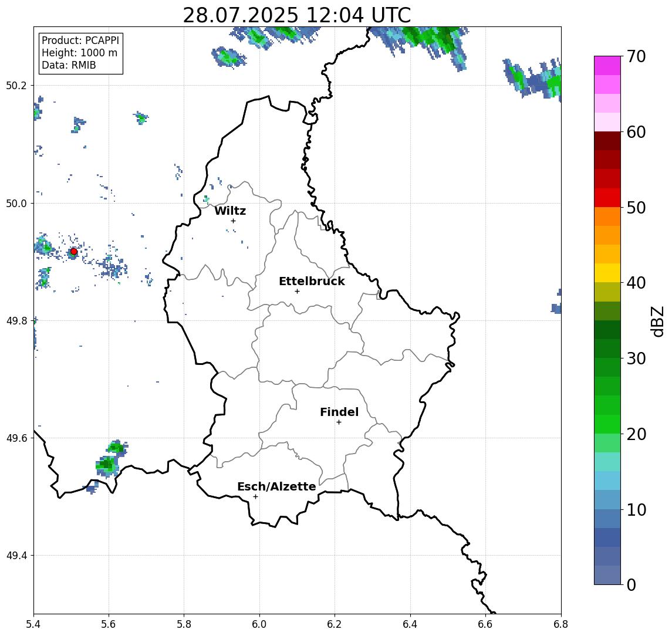Click the colorbar tick label 50
The image size is (672, 636).
[636, 208]
